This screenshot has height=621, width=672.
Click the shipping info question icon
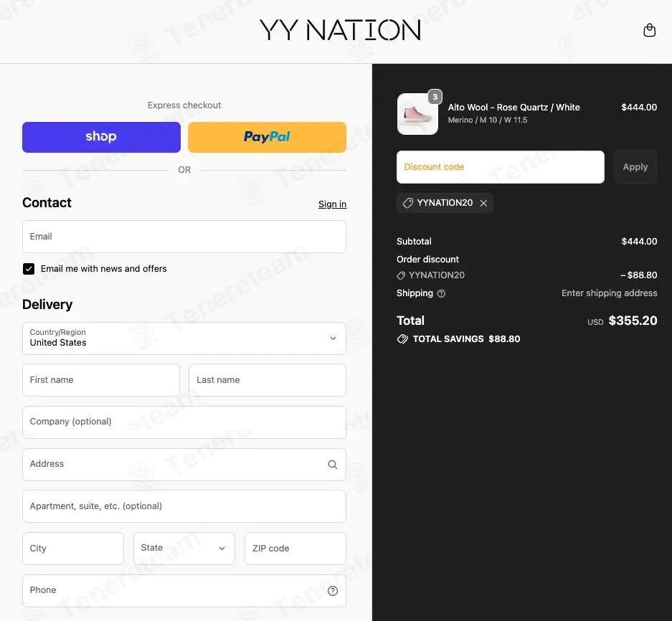pyautogui.click(x=441, y=293)
